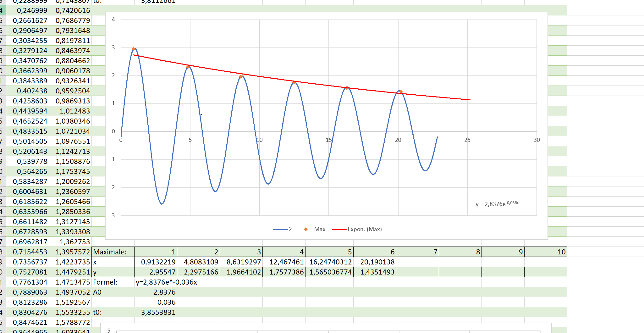This screenshot has height=333, width=644.
Task: Select cell with value 0,3470762
Action: pyautogui.click(x=27, y=61)
